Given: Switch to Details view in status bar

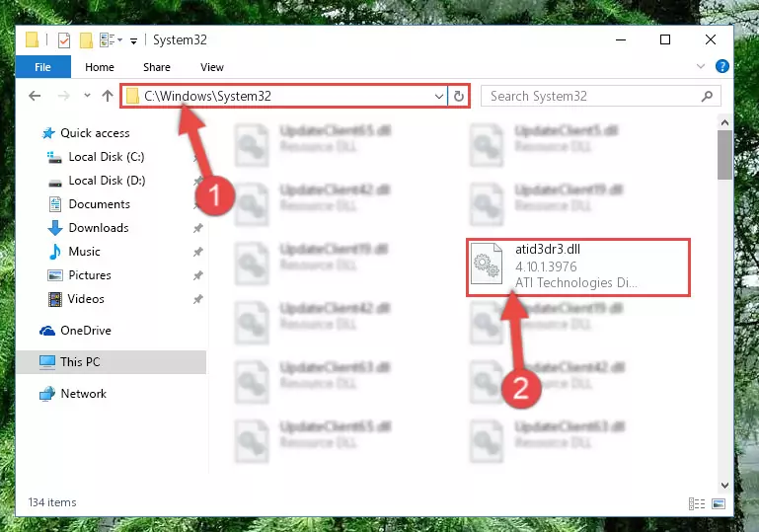Looking at the screenshot, I should (697, 504).
